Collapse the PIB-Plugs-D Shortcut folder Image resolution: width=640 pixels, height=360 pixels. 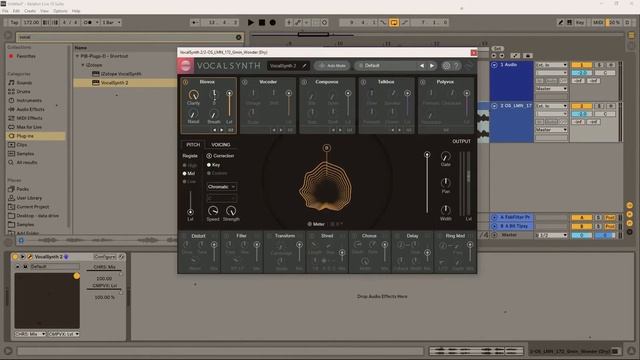77,56
